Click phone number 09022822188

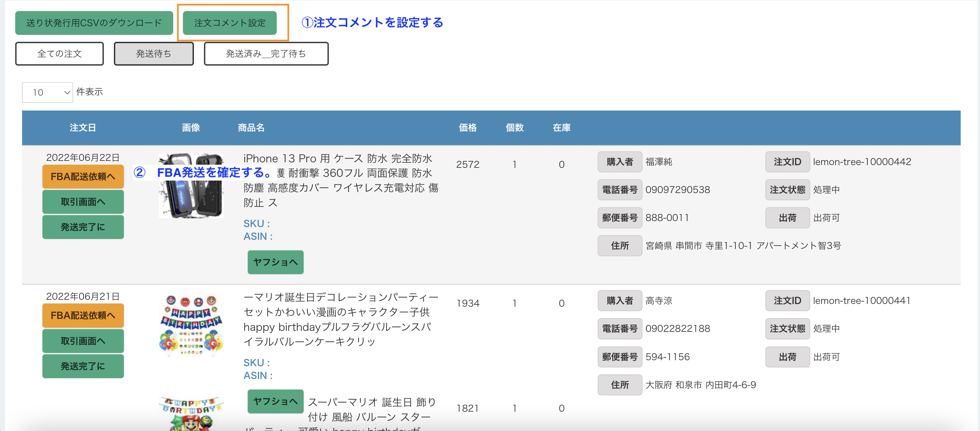678,328
